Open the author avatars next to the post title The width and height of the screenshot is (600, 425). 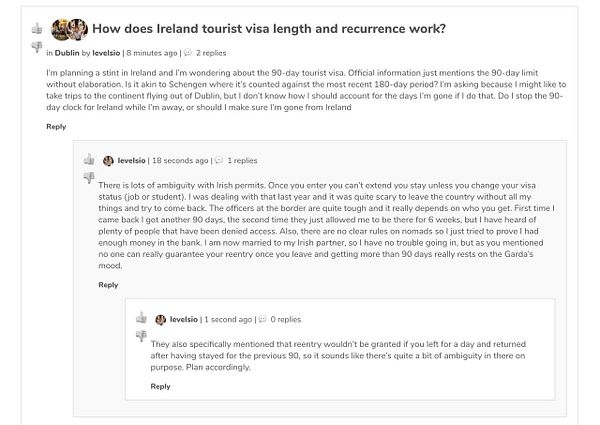click(69, 28)
